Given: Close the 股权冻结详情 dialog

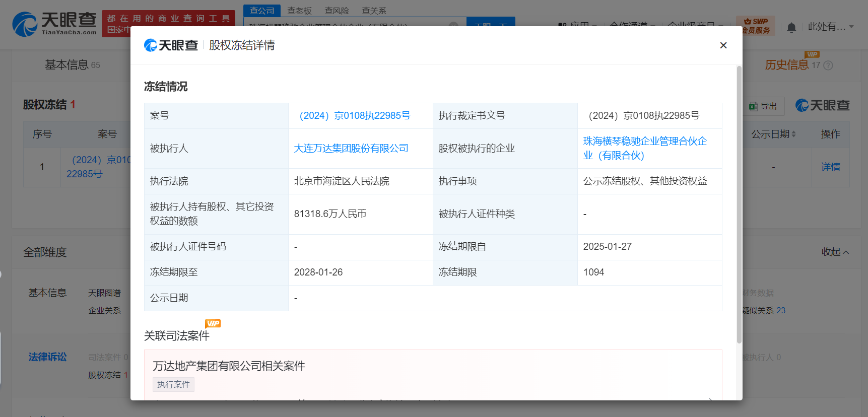Looking at the screenshot, I should coord(723,45).
